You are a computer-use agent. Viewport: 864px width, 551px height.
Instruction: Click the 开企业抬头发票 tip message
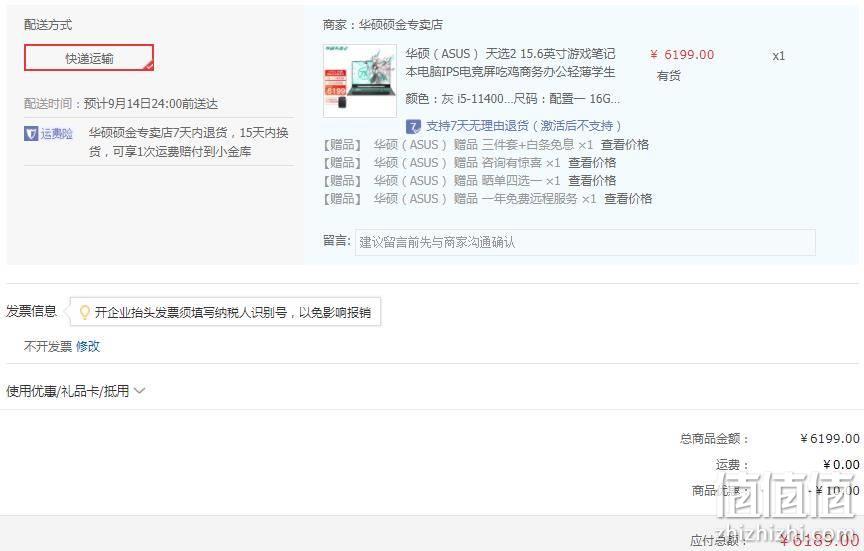233,312
